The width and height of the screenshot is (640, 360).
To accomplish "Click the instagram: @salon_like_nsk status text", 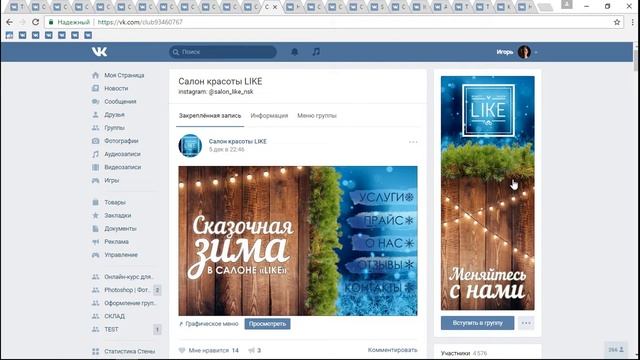I will click(x=216, y=92).
